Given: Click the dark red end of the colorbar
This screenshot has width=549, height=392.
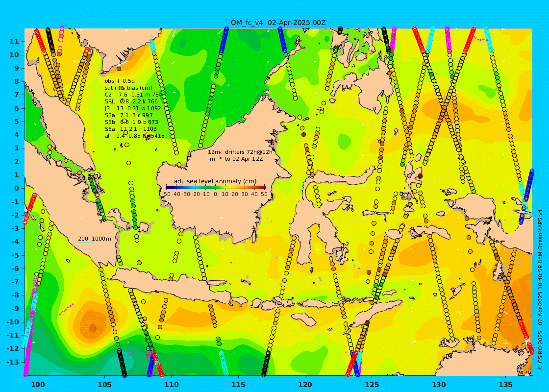Looking at the screenshot, I should point(264,187).
